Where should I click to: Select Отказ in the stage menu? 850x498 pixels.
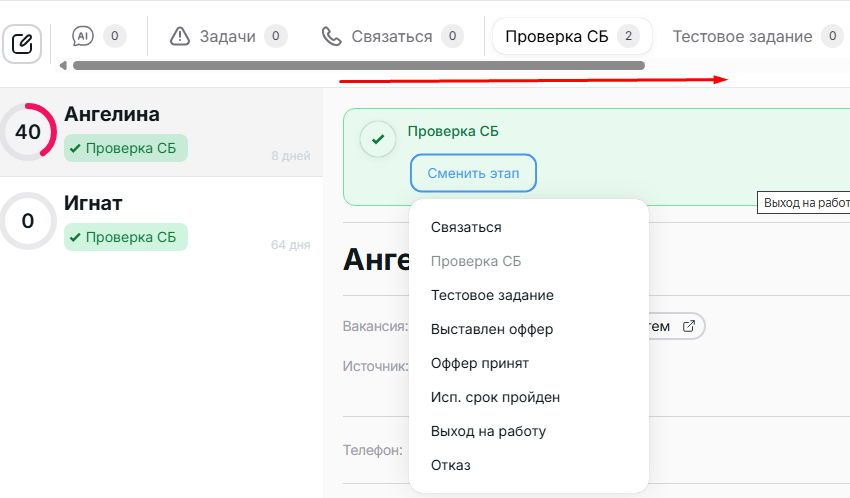pos(451,465)
